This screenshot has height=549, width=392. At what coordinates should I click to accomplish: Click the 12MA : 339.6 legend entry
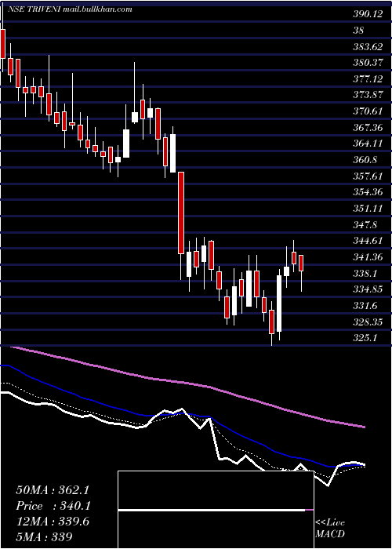point(53,522)
